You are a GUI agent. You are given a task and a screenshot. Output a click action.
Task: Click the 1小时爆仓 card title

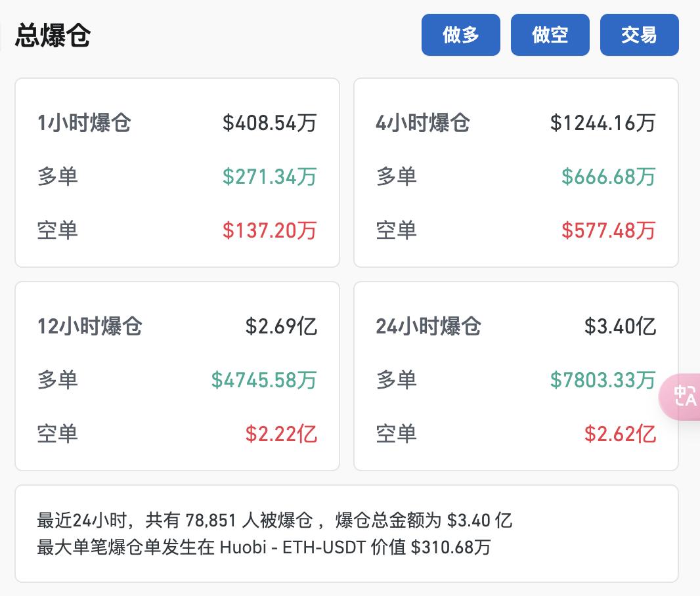tap(84, 123)
